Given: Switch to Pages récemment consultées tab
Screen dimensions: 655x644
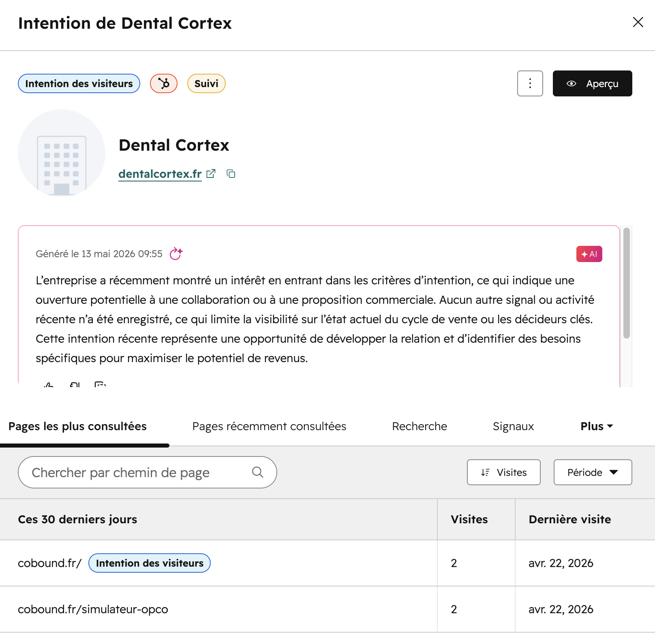Looking at the screenshot, I should click(269, 426).
